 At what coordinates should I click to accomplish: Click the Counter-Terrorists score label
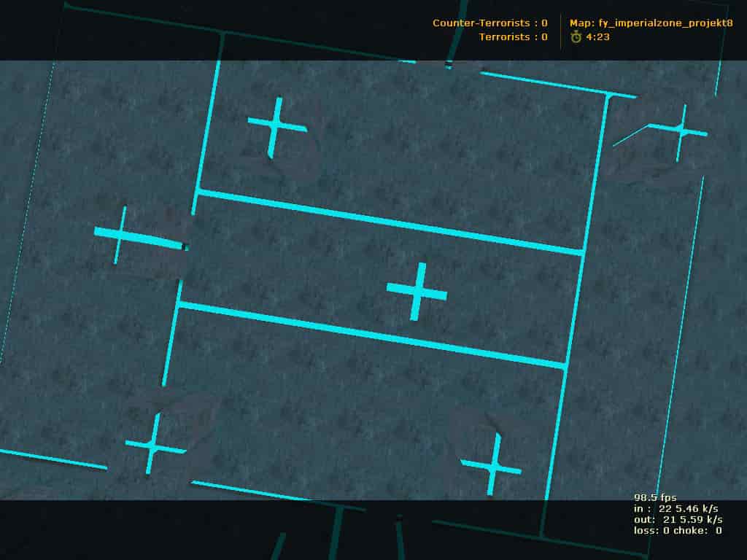tap(489, 23)
